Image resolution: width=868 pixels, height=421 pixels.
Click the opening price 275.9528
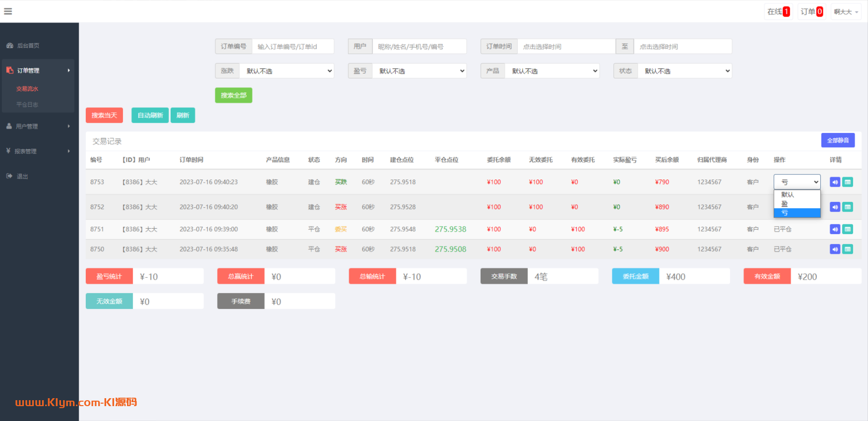(x=403, y=207)
